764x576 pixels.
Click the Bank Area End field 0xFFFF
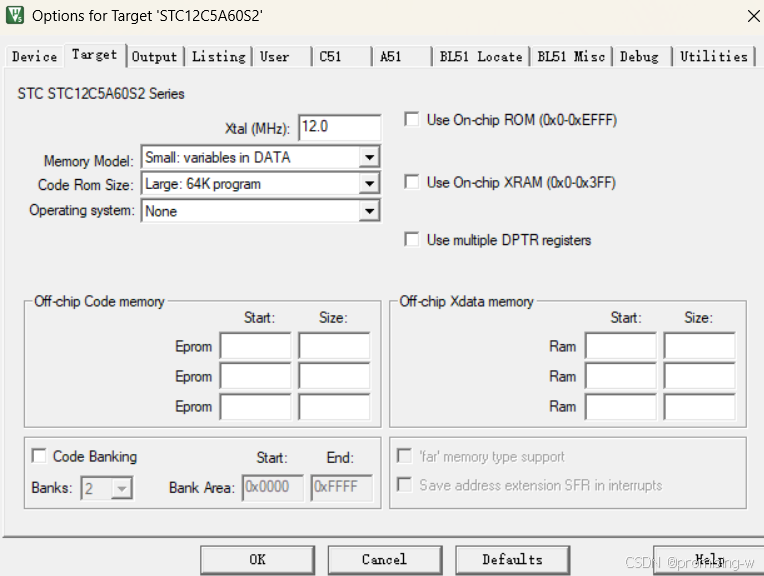tap(342, 487)
